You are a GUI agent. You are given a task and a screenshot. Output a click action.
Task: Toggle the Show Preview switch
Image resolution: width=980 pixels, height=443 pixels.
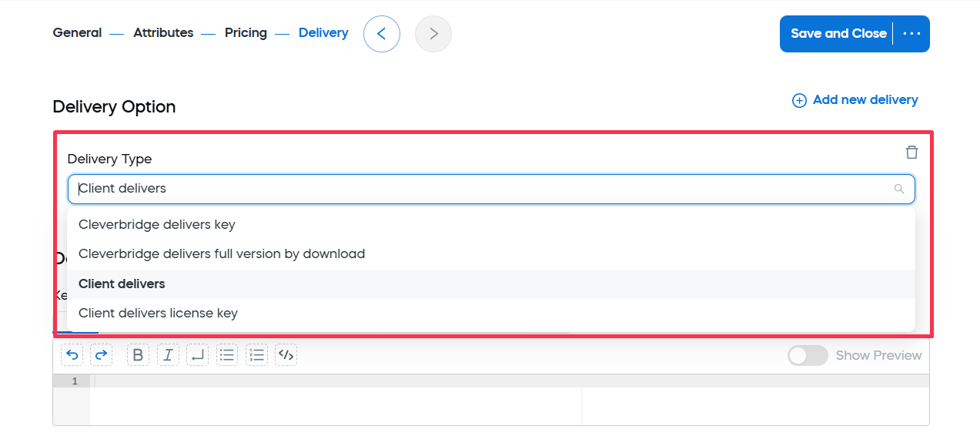(x=808, y=355)
